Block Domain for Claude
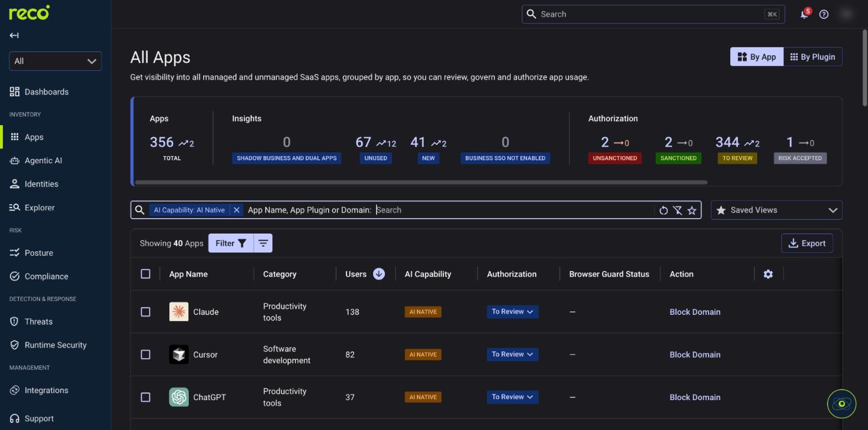The height and width of the screenshot is (430, 868). pyautogui.click(x=695, y=312)
